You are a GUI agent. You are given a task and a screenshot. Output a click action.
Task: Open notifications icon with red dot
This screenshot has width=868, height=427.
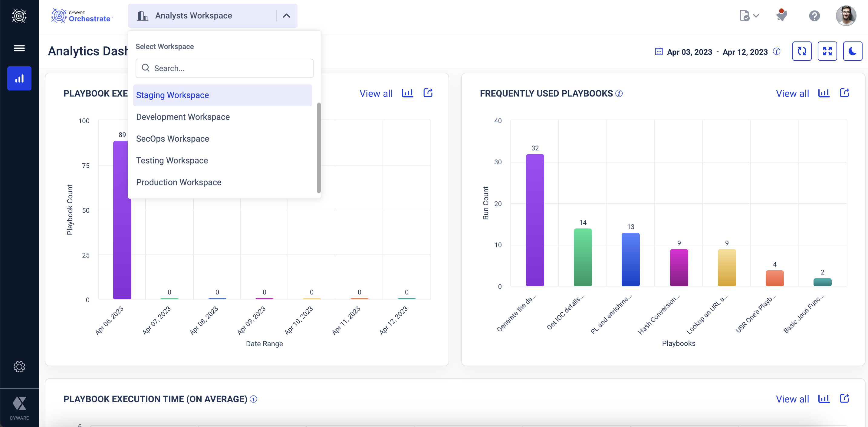(x=781, y=15)
